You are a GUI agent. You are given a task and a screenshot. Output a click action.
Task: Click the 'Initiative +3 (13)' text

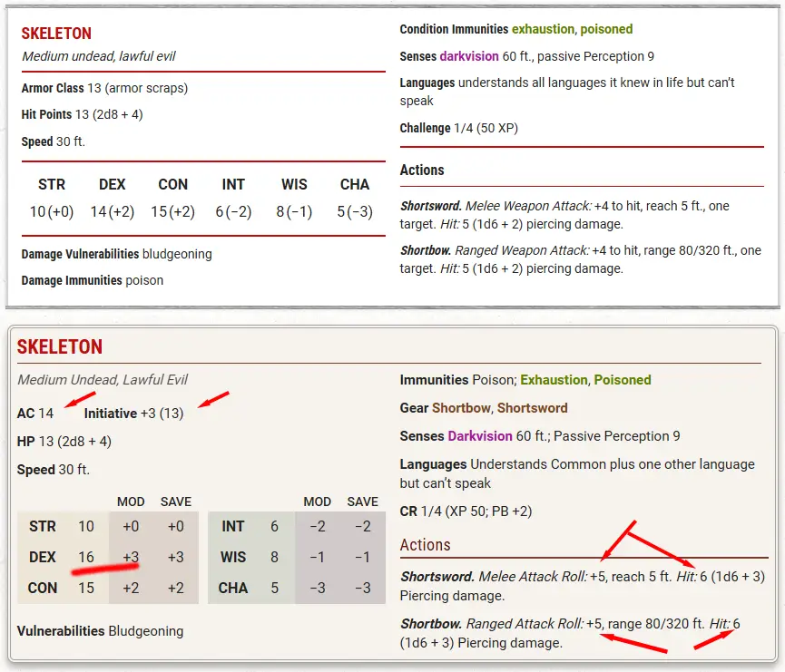[133, 414]
